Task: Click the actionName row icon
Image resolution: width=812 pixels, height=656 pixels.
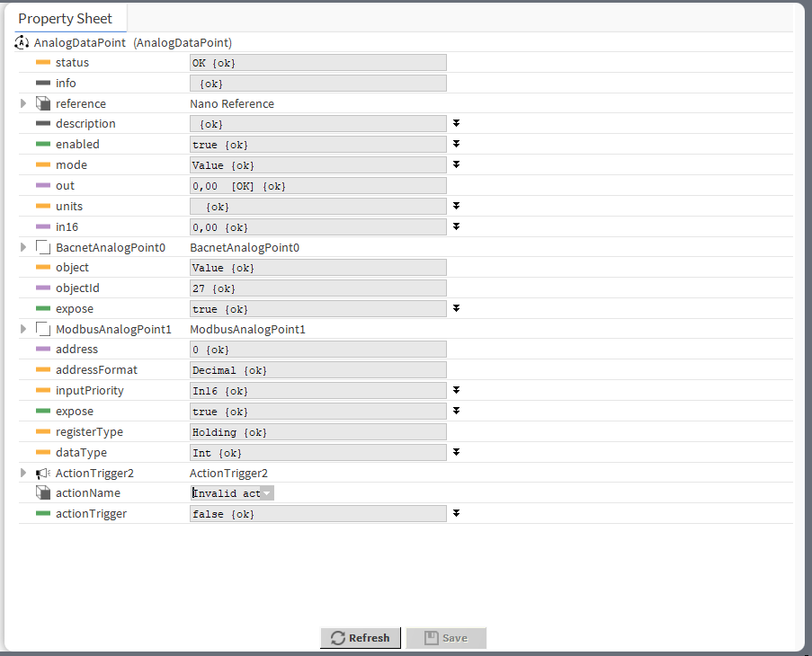Action: point(42,492)
